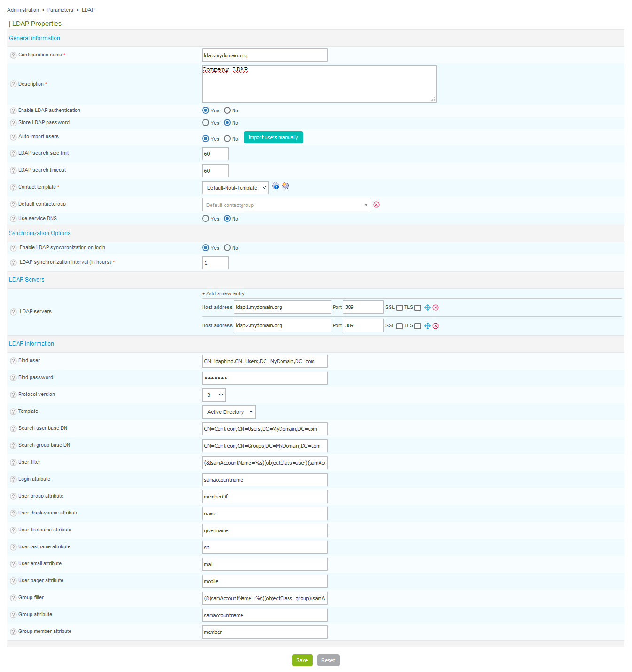This screenshot has height=672, width=632.
Task: Open the Active Directory template dropdown
Action: click(229, 412)
